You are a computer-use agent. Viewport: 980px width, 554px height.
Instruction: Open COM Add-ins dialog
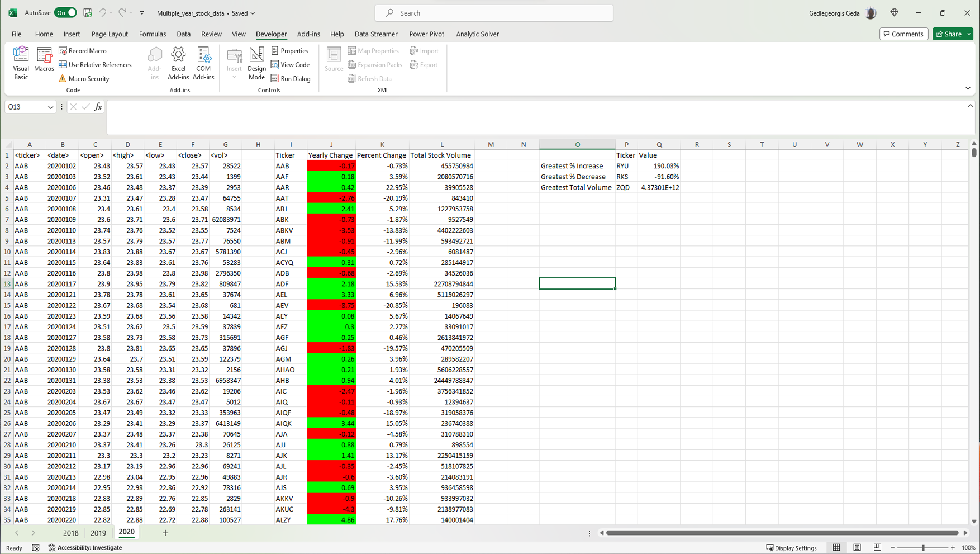[203, 63]
